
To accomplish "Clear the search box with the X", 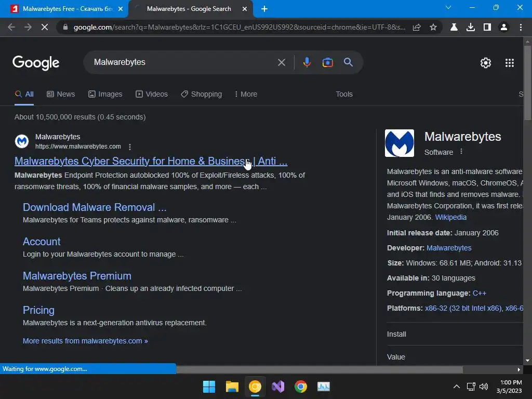I will [282, 62].
